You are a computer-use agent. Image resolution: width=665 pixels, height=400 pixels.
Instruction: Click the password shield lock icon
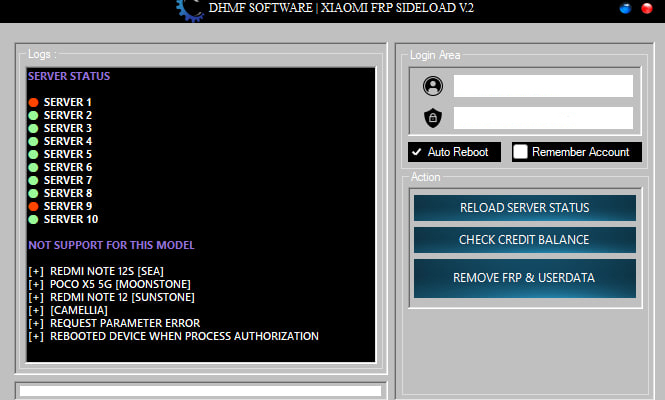(x=433, y=117)
